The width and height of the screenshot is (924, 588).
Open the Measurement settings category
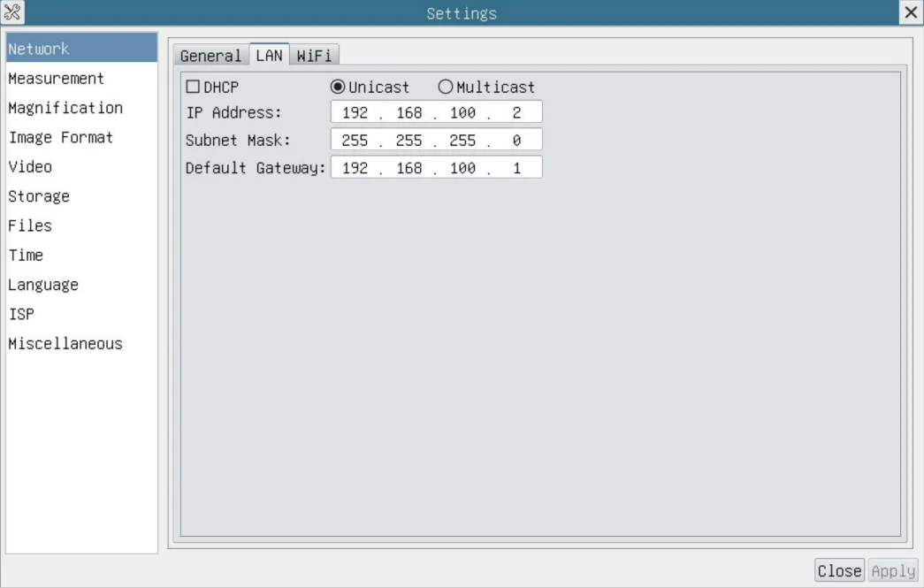point(82,79)
